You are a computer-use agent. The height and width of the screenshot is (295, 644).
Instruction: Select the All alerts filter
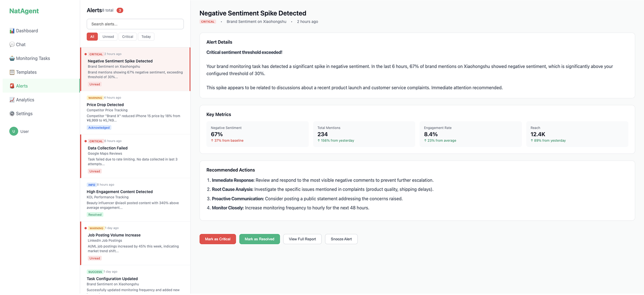(92, 37)
